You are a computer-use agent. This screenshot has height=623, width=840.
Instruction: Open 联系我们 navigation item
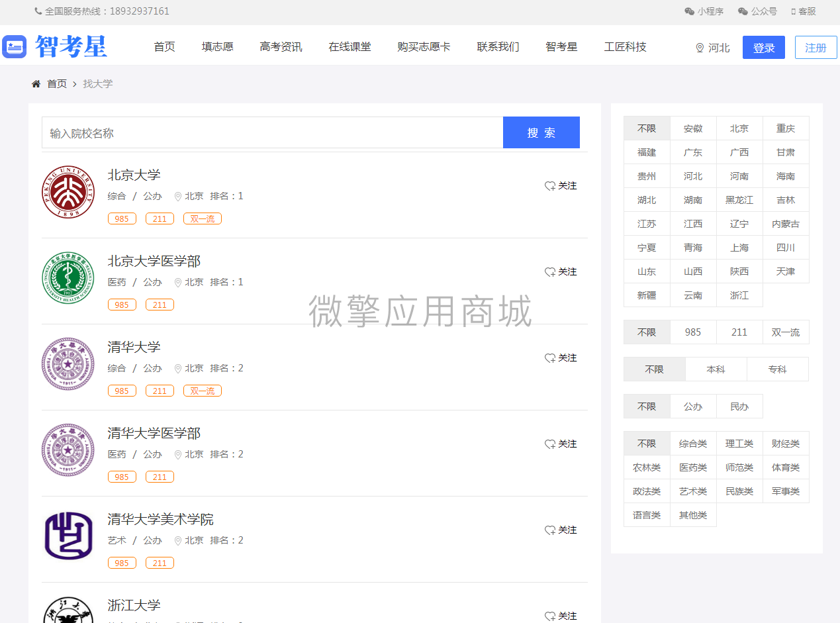(498, 47)
